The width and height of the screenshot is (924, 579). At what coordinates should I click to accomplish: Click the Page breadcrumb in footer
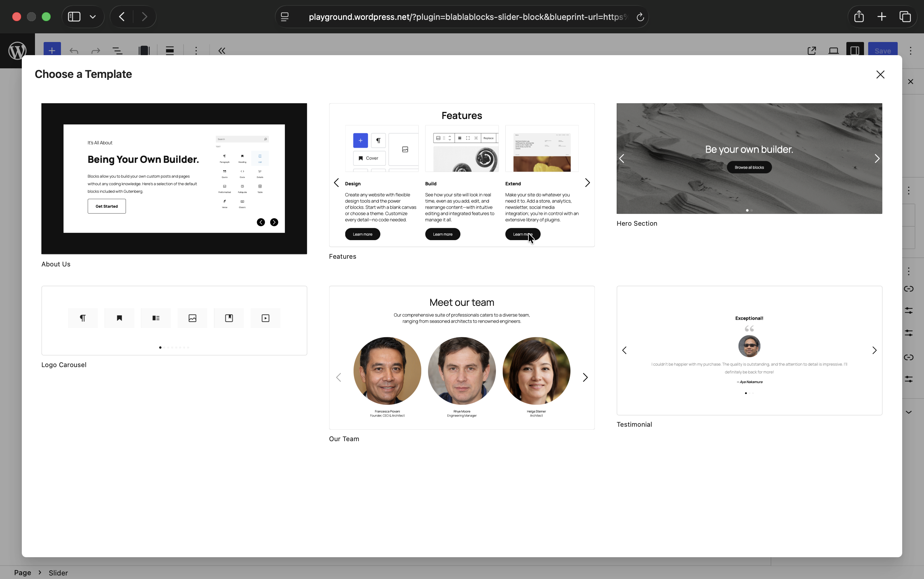click(22, 573)
